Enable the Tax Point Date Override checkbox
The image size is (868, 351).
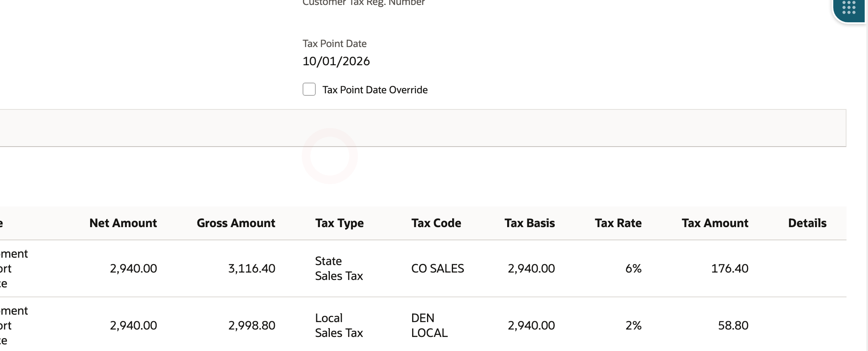[x=309, y=89]
